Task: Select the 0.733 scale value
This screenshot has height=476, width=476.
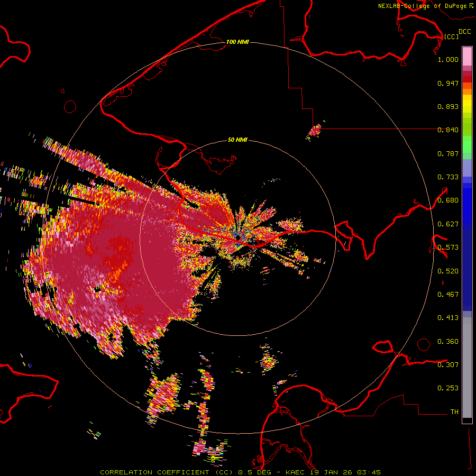Action: pos(448,177)
